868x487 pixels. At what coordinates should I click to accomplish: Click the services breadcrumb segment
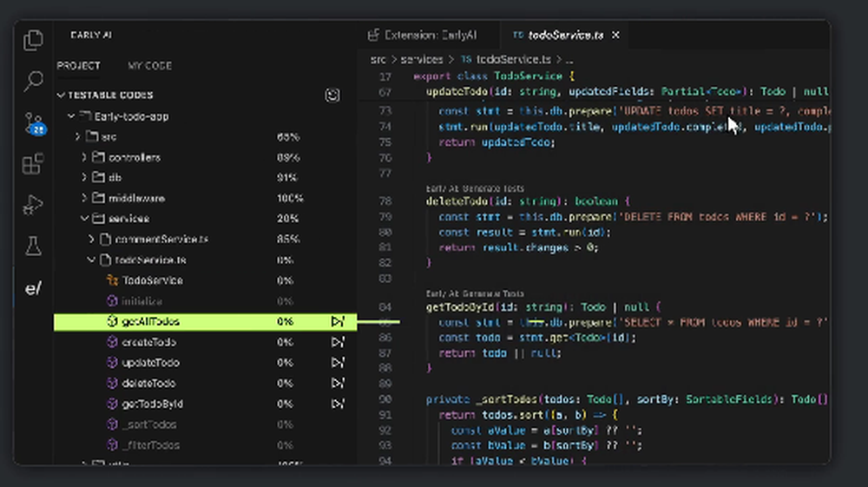(x=422, y=59)
